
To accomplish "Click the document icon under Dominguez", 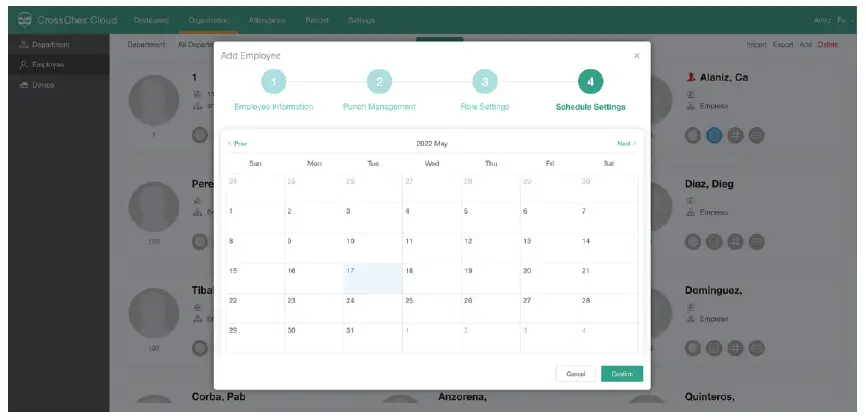I will [714, 348].
